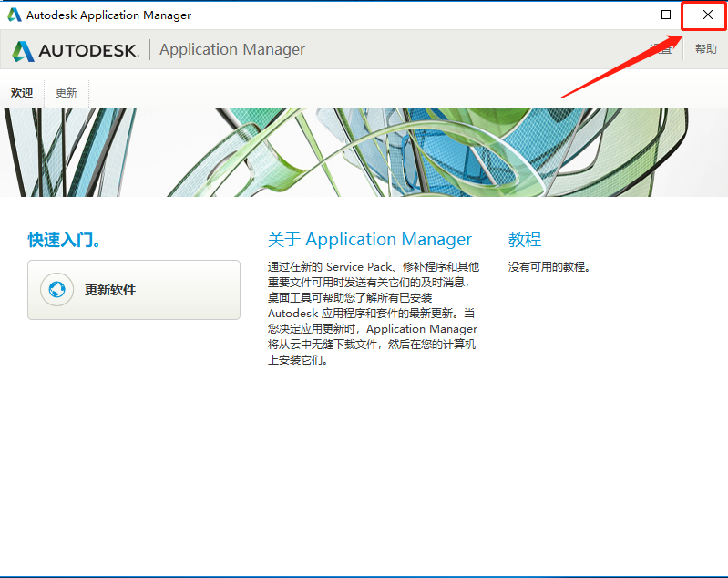The width and height of the screenshot is (728, 578).
Task: Open the 设置 menu in the header
Action: [661, 49]
